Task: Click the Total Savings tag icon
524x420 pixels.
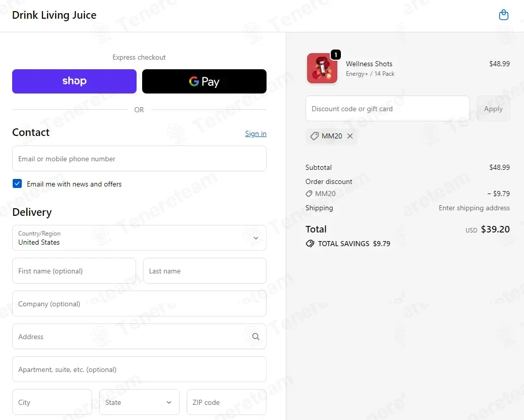Action: coord(310,244)
